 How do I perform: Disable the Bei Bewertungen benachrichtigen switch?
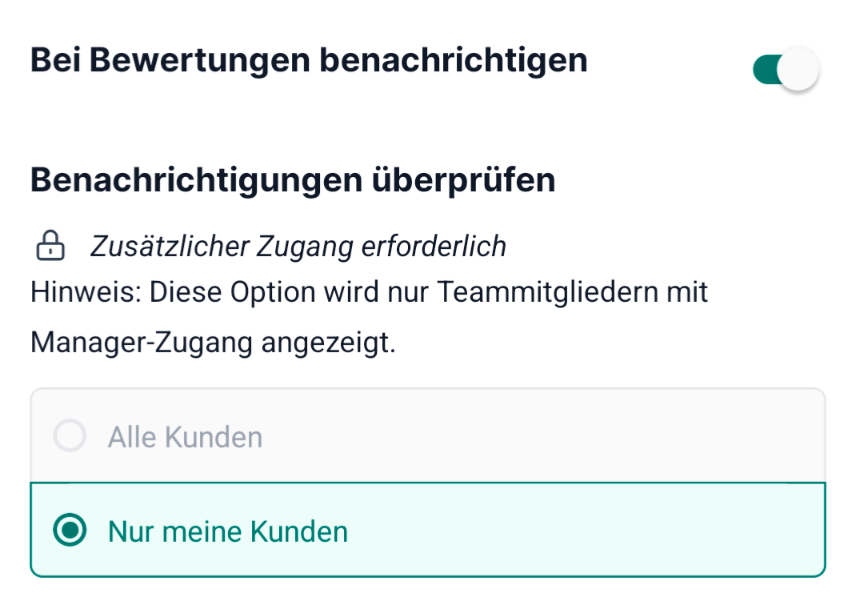[x=786, y=69]
